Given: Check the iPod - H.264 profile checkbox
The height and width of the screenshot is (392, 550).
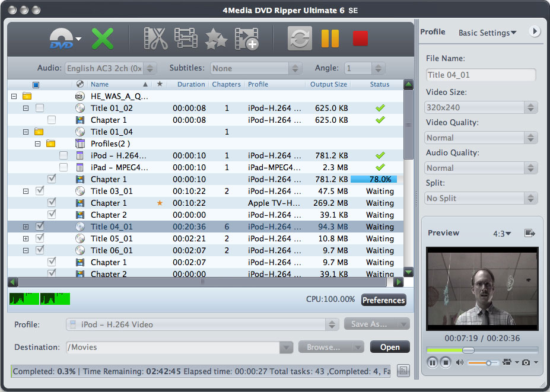Looking at the screenshot, I should (63, 155).
